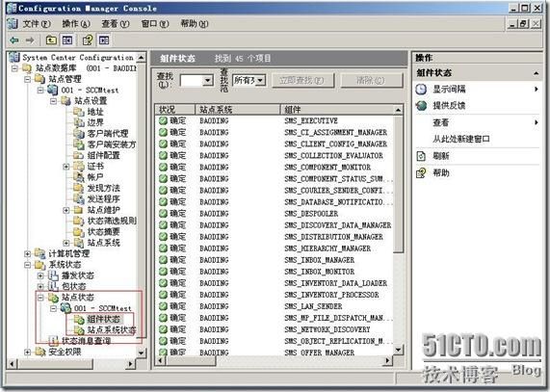Click the component list vertical scrollbar thumb
The width and height of the screenshot is (550, 392).
pyautogui.click(x=398, y=184)
